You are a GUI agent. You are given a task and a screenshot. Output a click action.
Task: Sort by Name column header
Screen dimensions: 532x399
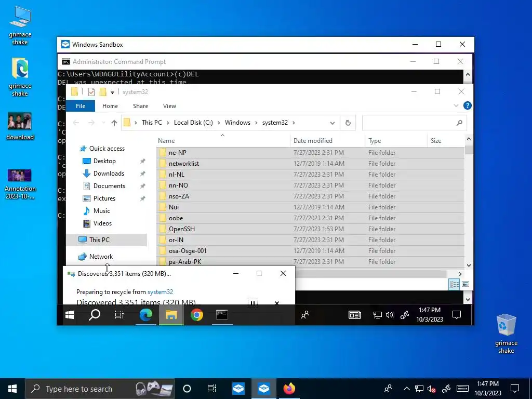(223, 140)
